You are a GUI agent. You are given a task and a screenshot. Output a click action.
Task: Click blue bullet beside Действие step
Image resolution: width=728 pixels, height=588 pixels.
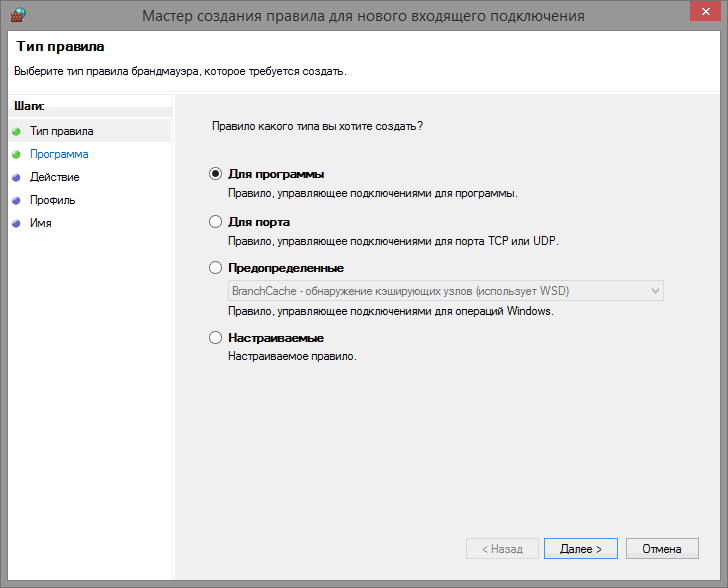point(16,177)
